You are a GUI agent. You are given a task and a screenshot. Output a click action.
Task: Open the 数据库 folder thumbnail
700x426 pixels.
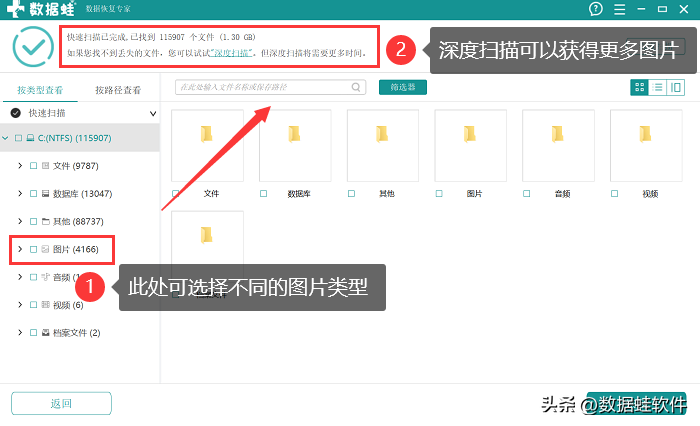coord(295,146)
